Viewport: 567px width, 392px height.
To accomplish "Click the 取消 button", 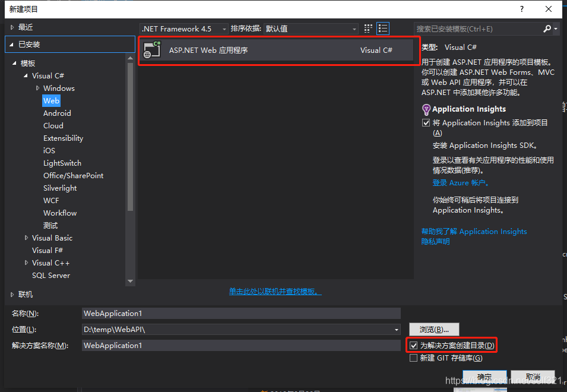I will click(533, 377).
